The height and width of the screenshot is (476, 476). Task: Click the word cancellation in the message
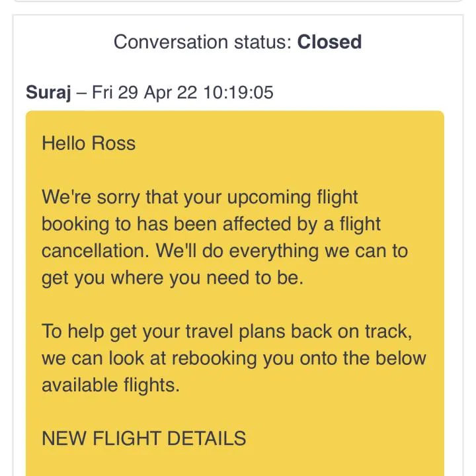click(95, 251)
